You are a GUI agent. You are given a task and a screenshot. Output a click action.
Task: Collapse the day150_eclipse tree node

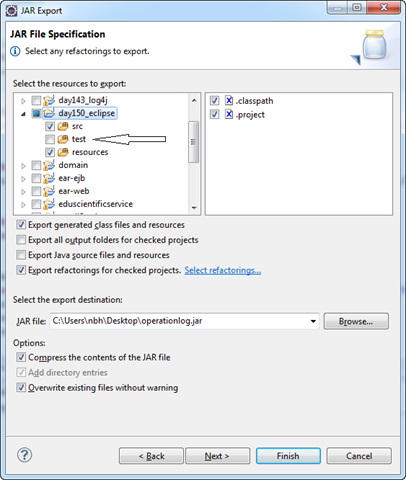pyautogui.click(x=23, y=114)
